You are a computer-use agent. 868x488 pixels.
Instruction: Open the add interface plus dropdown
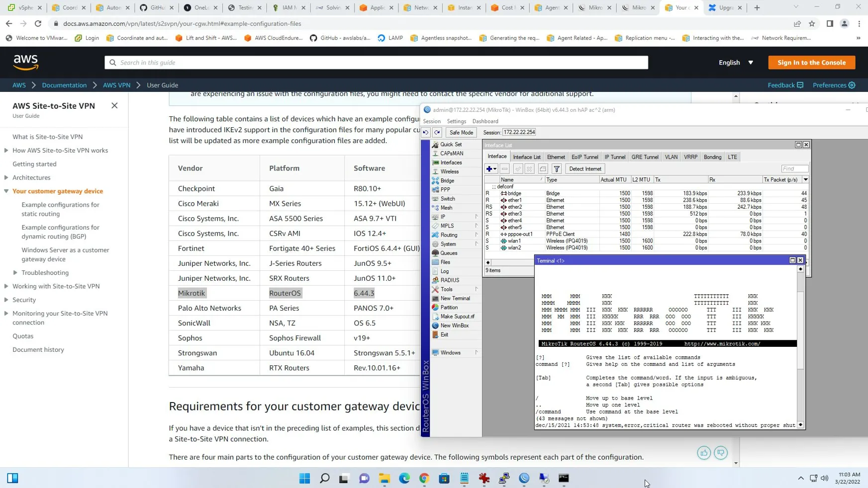click(491, 169)
